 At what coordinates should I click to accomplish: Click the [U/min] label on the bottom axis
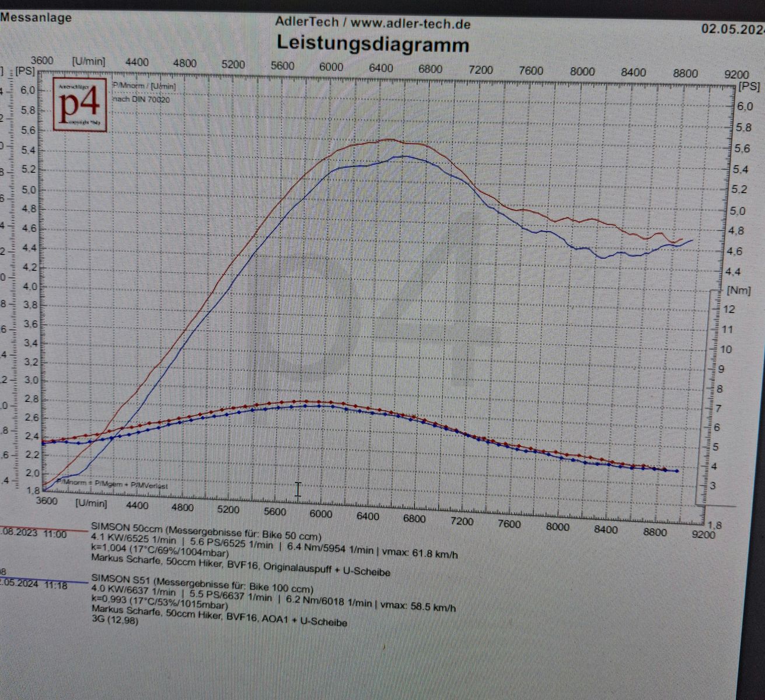pyautogui.click(x=91, y=503)
